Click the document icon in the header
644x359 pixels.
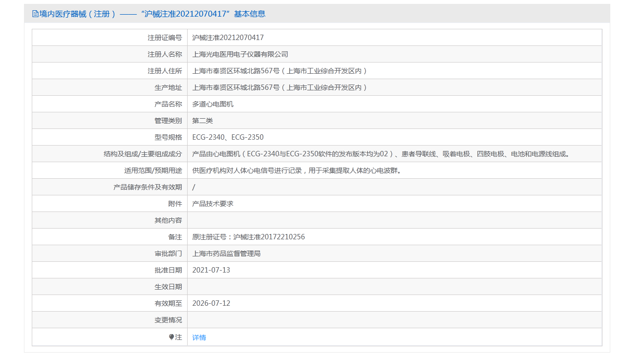(35, 14)
